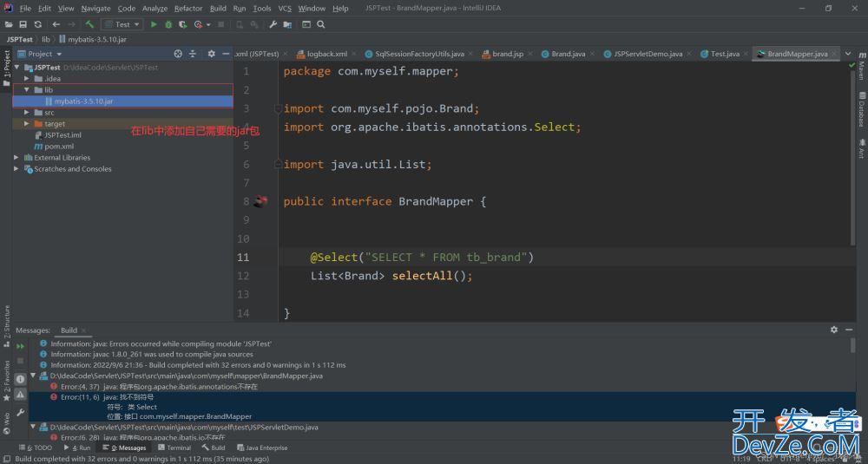Open the Test run configuration dropdown
This screenshot has width=868, height=464.
(x=122, y=24)
